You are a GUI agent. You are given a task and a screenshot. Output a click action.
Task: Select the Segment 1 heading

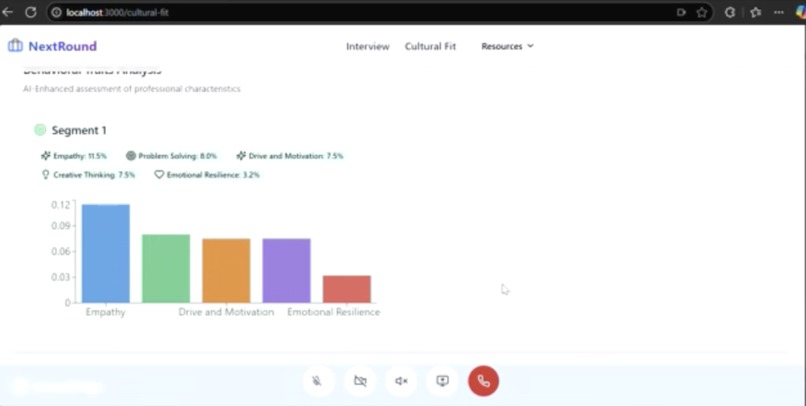coord(79,131)
